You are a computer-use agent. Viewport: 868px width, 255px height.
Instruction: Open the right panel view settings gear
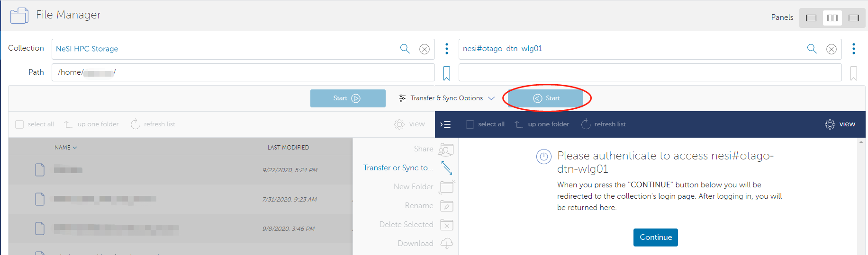coord(830,124)
